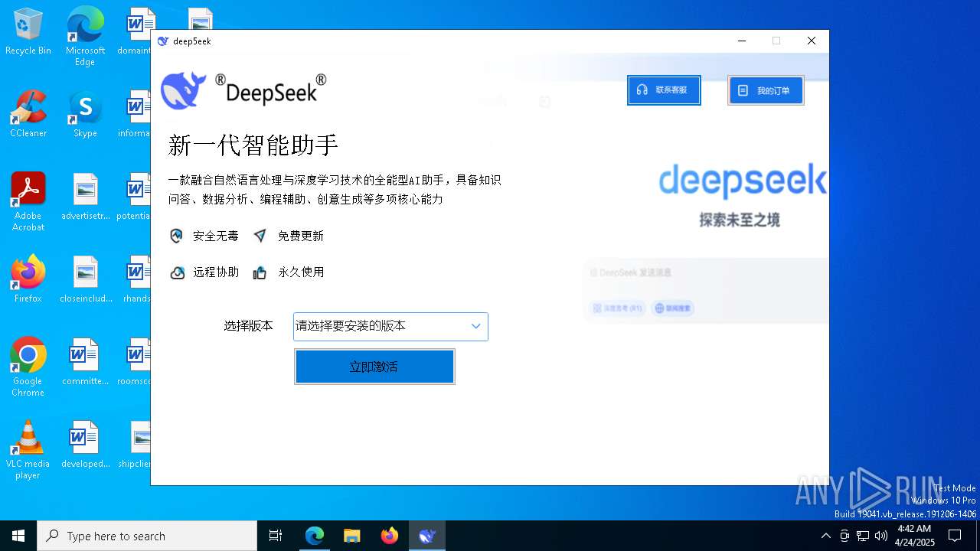Viewport: 980px width, 551px height.
Task: Click the 联系客服 customer service button
Action: point(664,90)
